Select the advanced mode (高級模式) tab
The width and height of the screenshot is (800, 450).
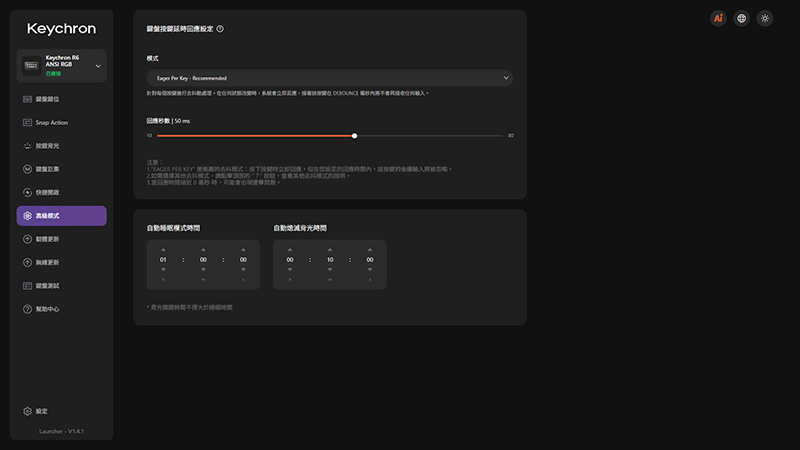pyautogui.click(x=61, y=216)
